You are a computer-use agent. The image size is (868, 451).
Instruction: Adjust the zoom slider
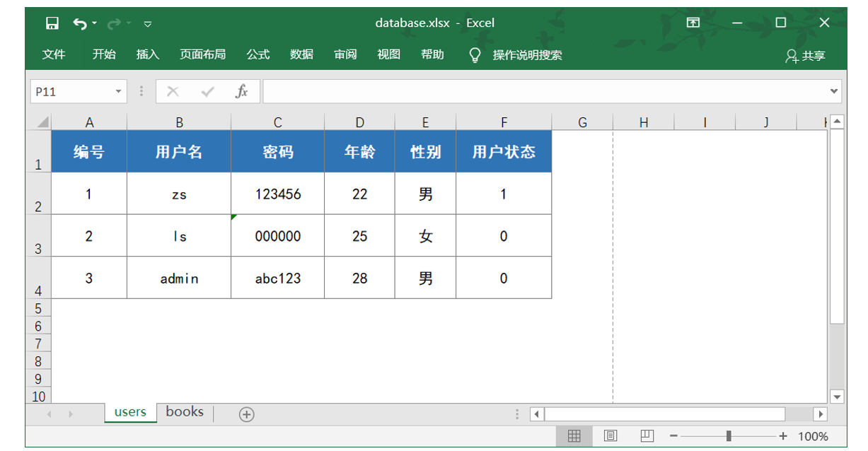click(729, 437)
